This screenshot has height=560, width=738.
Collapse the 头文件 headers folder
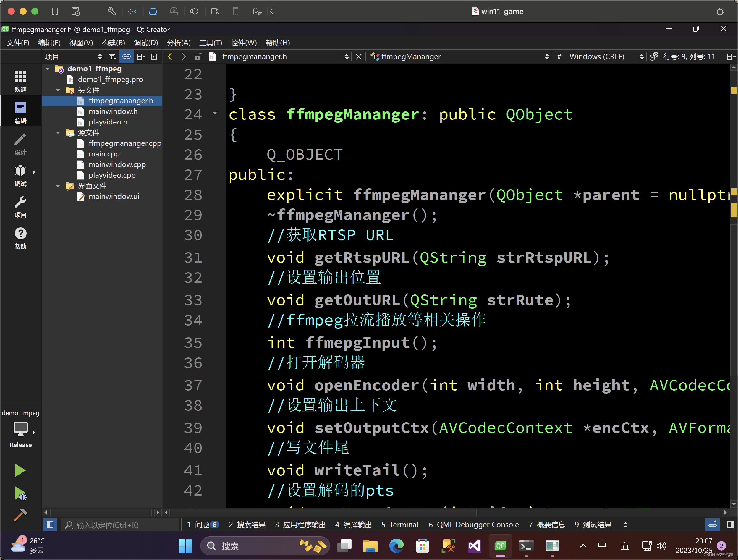(x=58, y=90)
